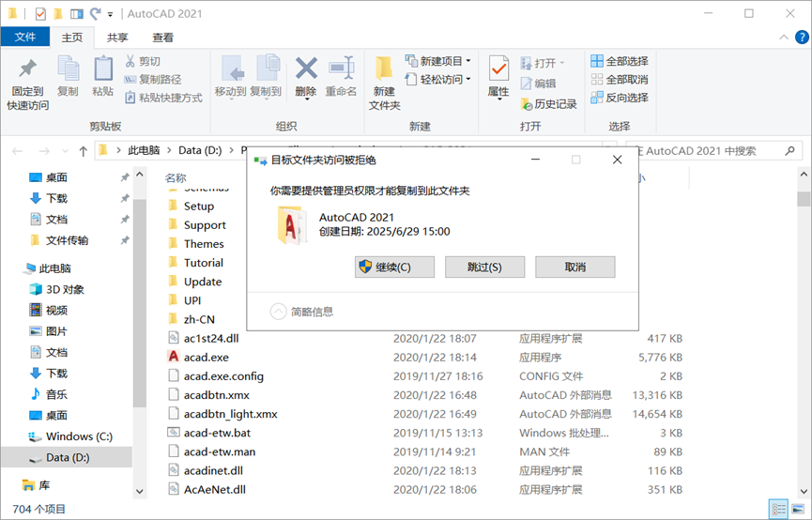Click the Paste (粘贴) ribbon icon
The height and width of the screenshot is (520, 812).
coord(102,68)
